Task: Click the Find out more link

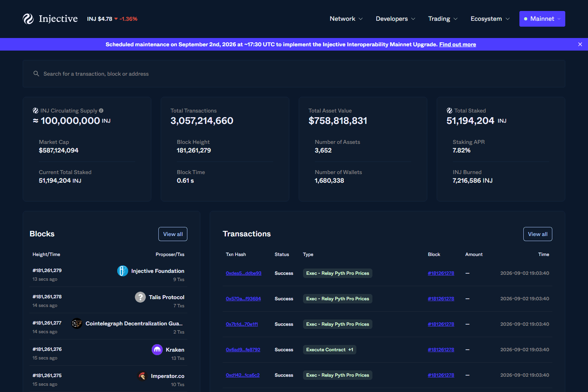Action: 457,44
